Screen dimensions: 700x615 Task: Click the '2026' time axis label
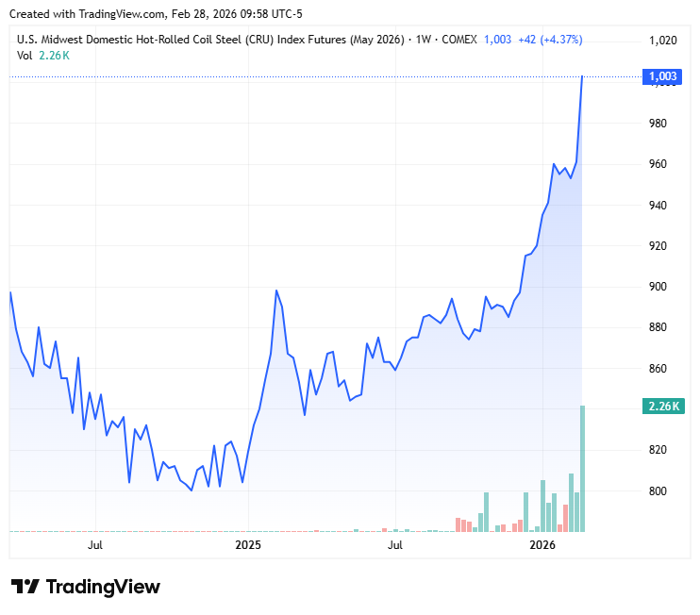point(542,545)
